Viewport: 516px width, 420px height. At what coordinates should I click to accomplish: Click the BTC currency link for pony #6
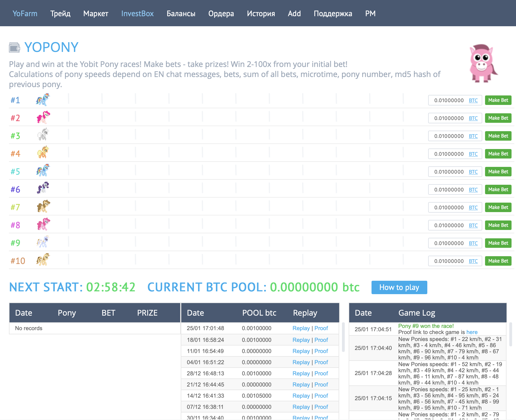coord(473,190)
